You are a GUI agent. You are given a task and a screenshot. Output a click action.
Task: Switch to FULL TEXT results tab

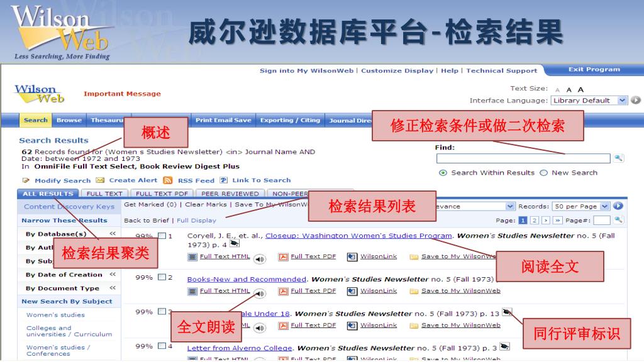pos(104,194)
